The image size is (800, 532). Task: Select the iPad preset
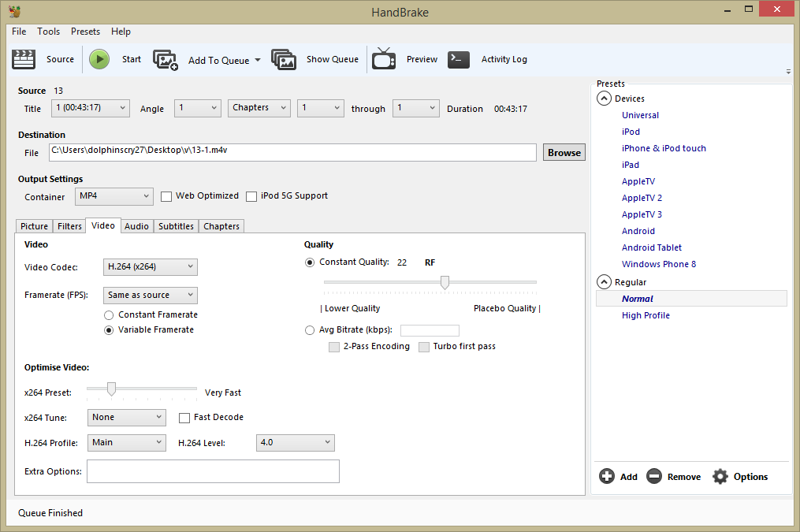tap(630, 166)
